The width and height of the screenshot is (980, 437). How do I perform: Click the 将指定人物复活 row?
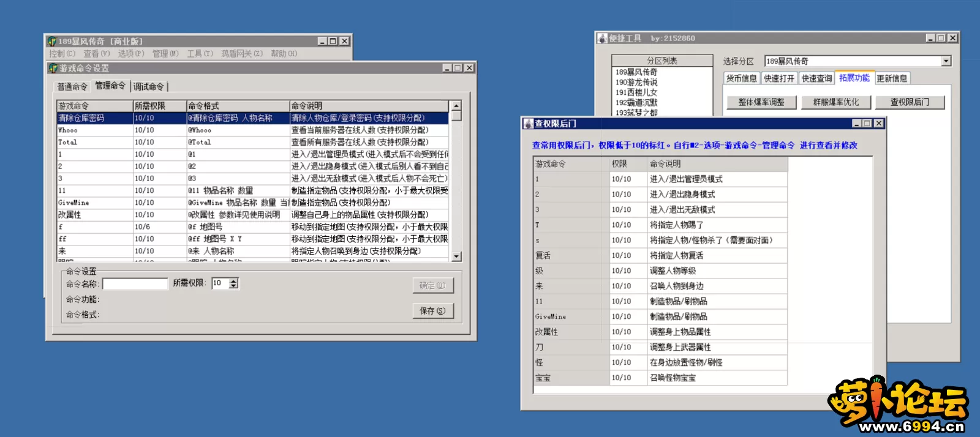[x=660, y=256]
